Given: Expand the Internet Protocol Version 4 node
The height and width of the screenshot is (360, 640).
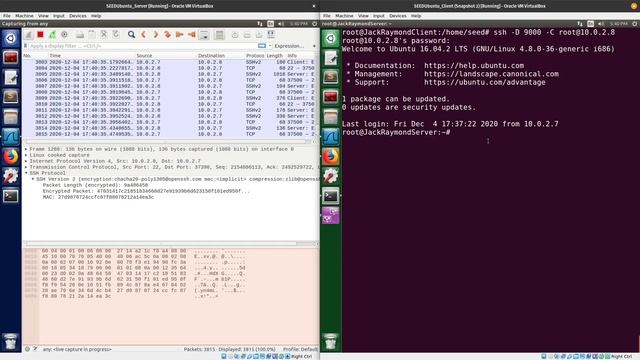Looking at the screenshot, I should [x=26, y=161].
